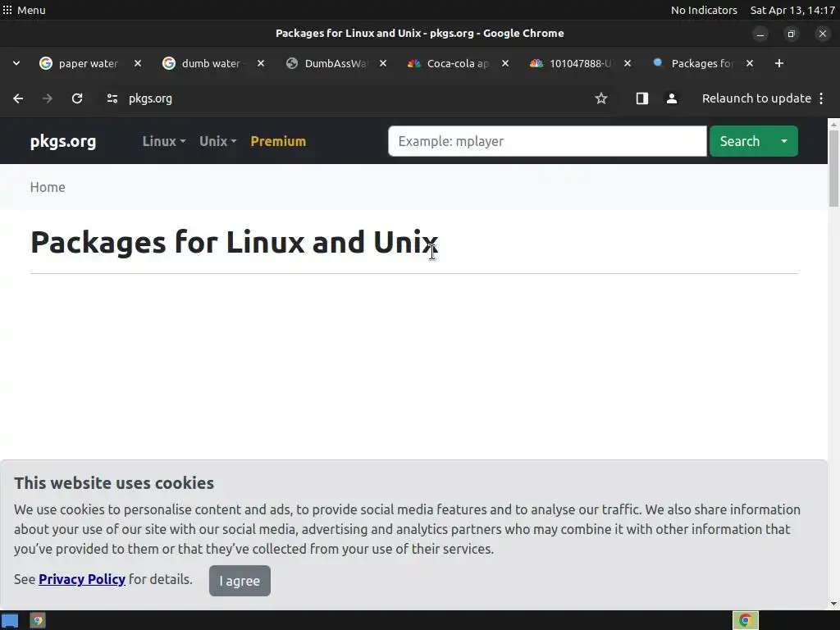This screenshot has width=840, height=630.
Task: Expand the Unix dropdown menu
Action: [217, 141]
